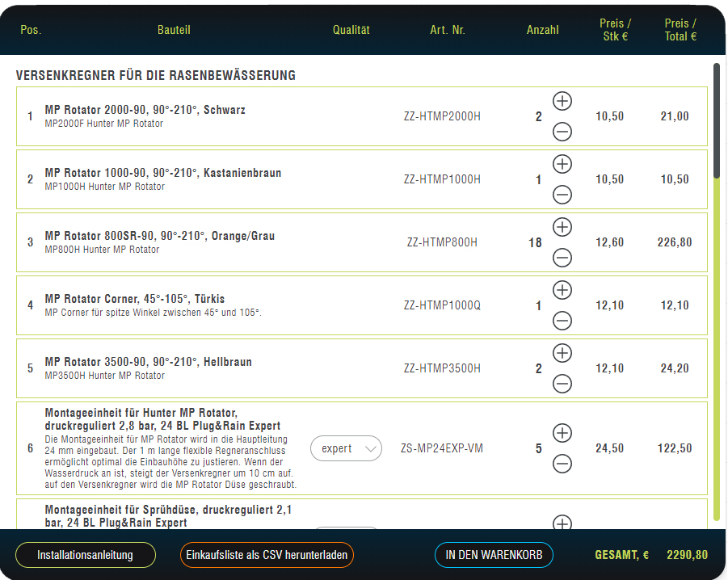Select article number ZZ-HTMP800H
The width and height of the screenshot is (728, 580).
click(x=442, y=242)
